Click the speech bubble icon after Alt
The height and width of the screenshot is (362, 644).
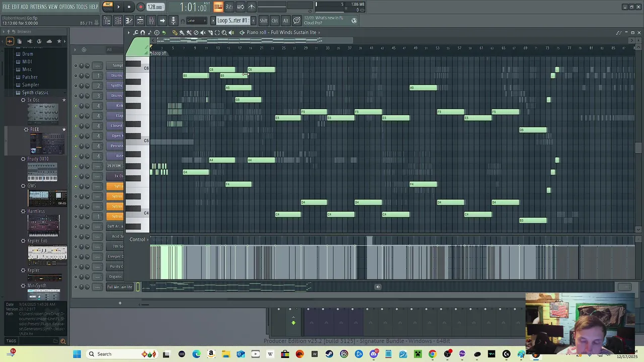[297, 21]
